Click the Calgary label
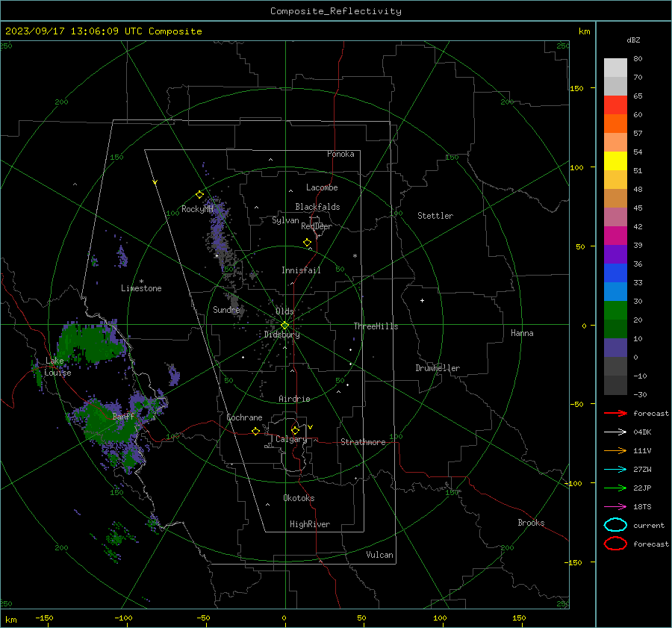This screenshot has width=672, height=628. pos(291,439)
